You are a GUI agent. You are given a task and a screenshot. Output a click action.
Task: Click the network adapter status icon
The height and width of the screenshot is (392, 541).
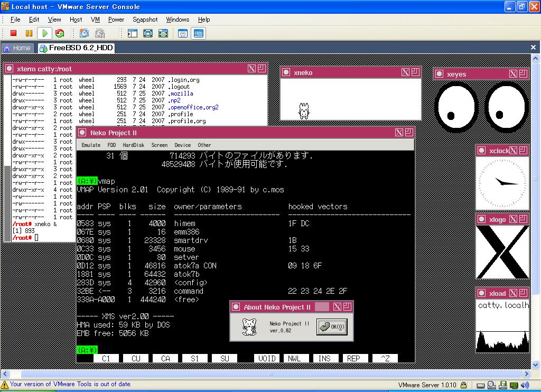514,385
